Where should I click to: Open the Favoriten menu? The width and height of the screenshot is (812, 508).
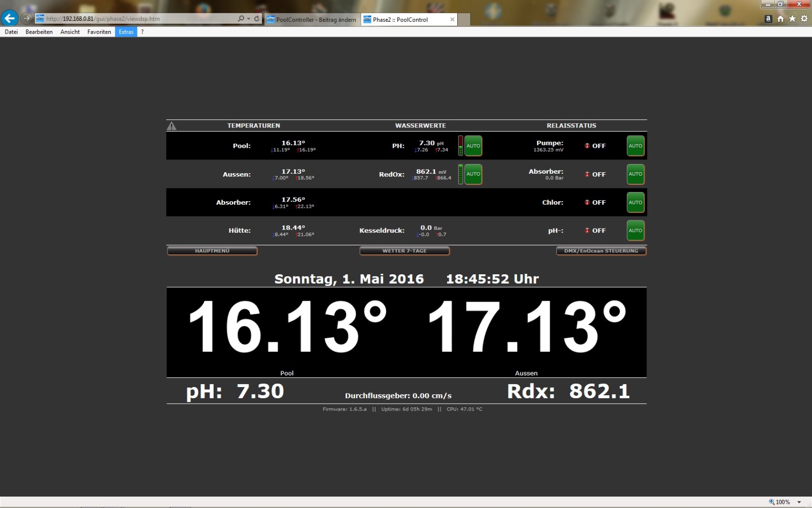[x=99, y=32]
